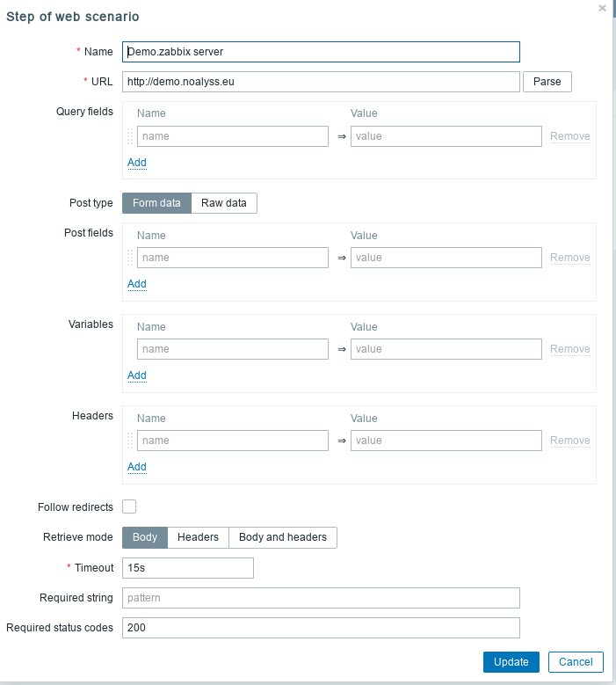Screen dimensions: 616x685
Task: Add a new Post fields row
Action: pos(137,284)
